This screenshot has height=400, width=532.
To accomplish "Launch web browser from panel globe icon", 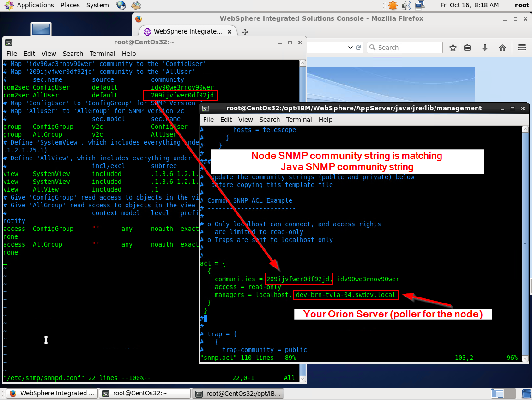I will click(121, 5).
